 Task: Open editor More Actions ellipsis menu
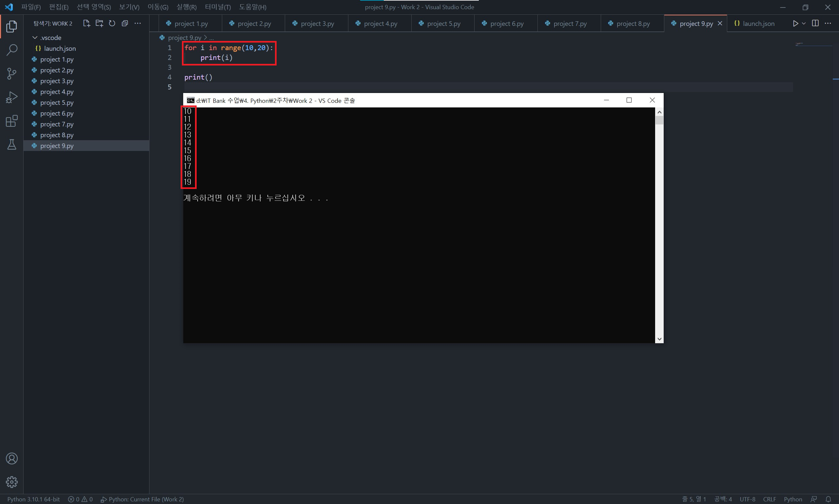[828, 24]
